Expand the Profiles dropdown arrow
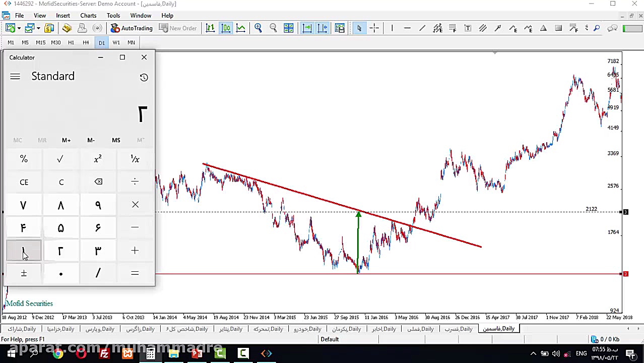This screenshot has height=363, width=644. click(38, 28)
